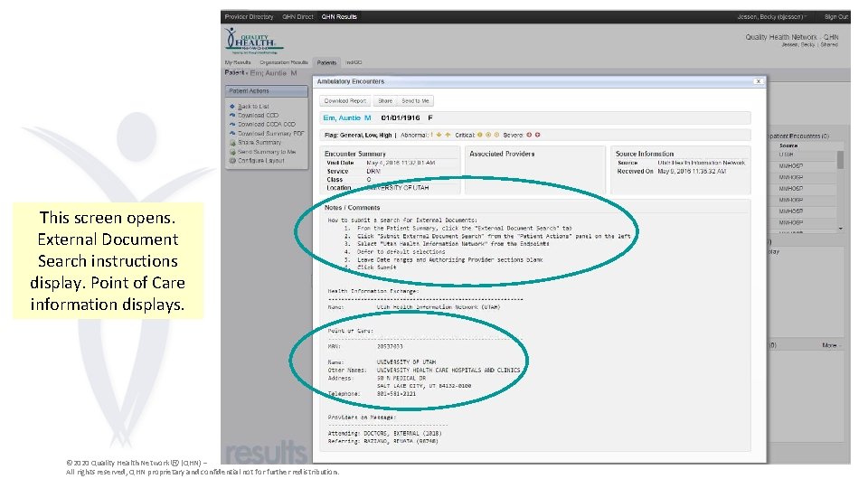Image resolution: width=868 pixels, height=488 pixels.
Task: Click the Download Summary PDF icon
Action: pos(232,134)
